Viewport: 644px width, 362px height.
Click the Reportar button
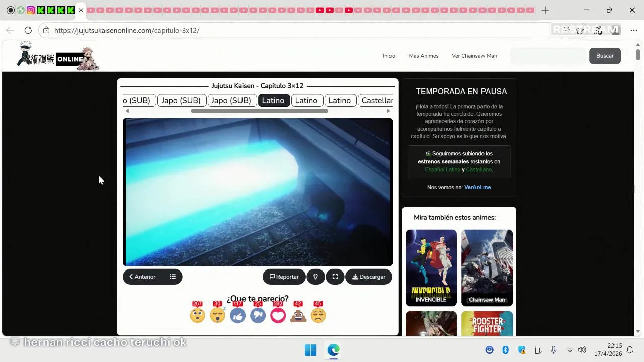284,277
